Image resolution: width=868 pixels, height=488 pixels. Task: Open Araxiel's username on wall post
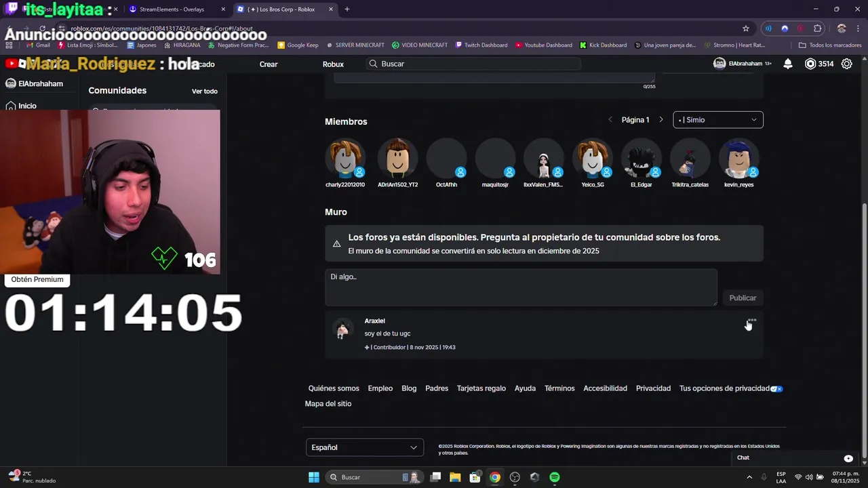[374, 321]
